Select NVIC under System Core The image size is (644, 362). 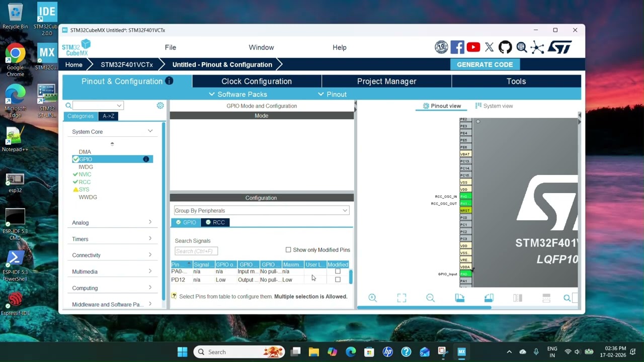[x=85, y=174]
